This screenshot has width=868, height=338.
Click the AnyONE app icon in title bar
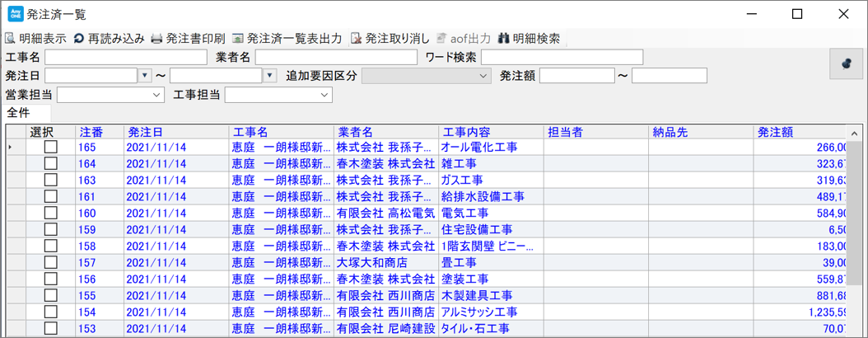(16, 14)
